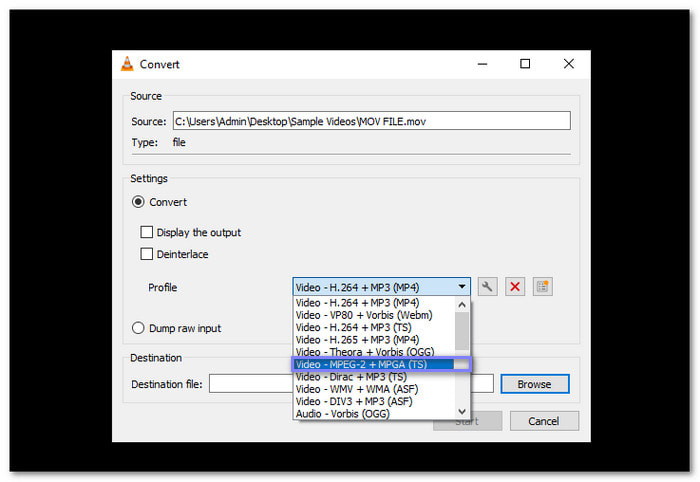Select Dump raw input option

(x=139, y=328)
